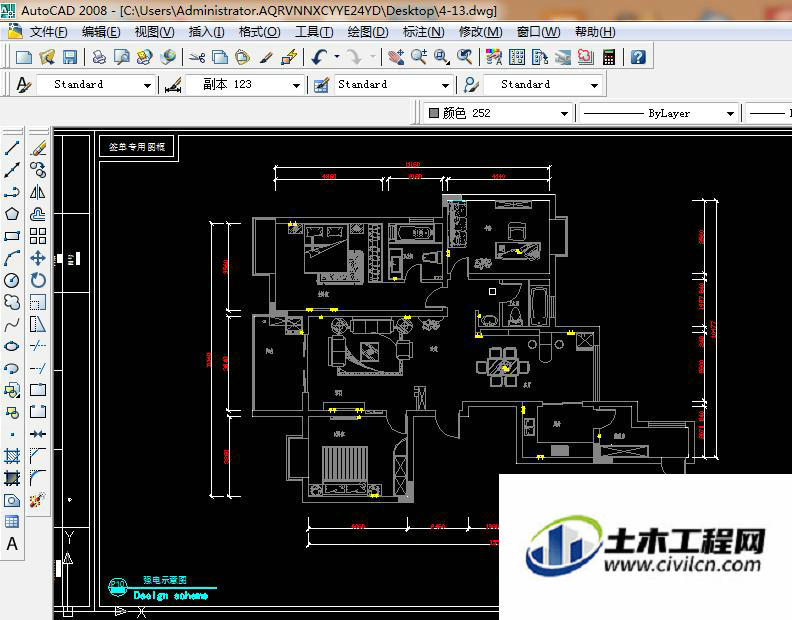Open the Text Style manager icon
This screenshot has height=620, width=792.
point(24,84)
